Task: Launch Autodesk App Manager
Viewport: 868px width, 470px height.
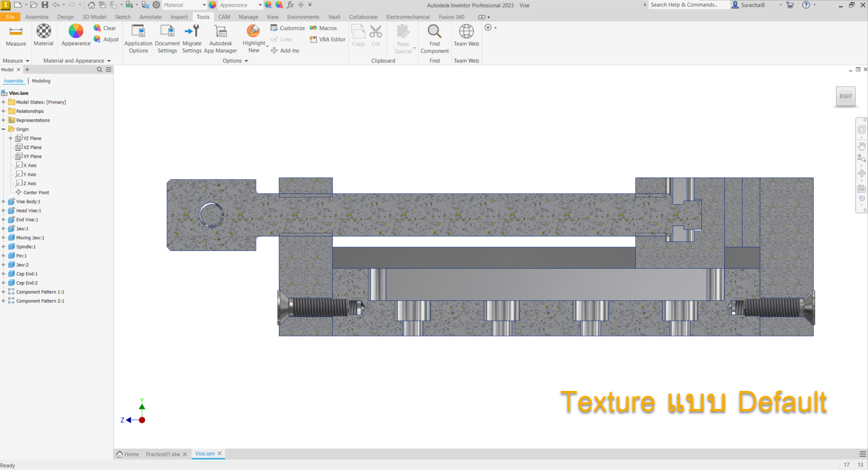Action: point(221,32)
